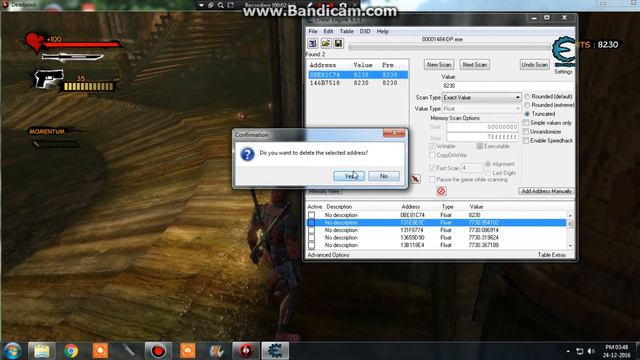
Task: Open the File menu in Cheat Engine
Action: click(x=313, y=31)
